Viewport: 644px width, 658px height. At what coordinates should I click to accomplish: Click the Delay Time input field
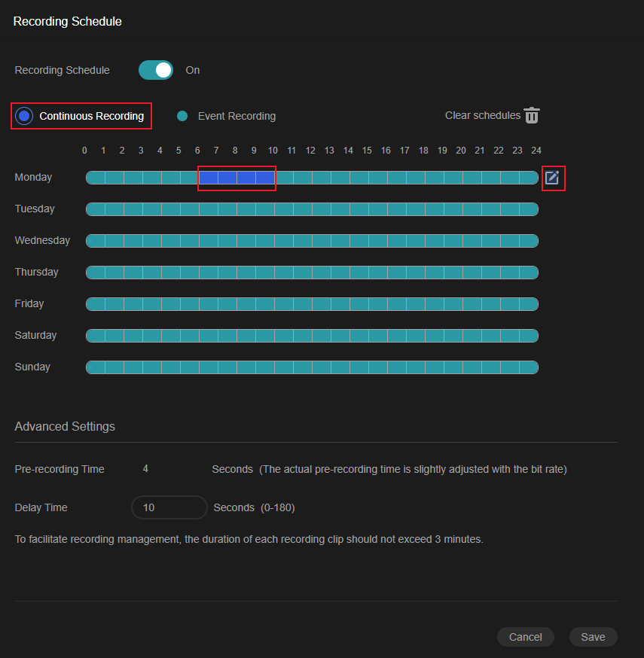169,507
